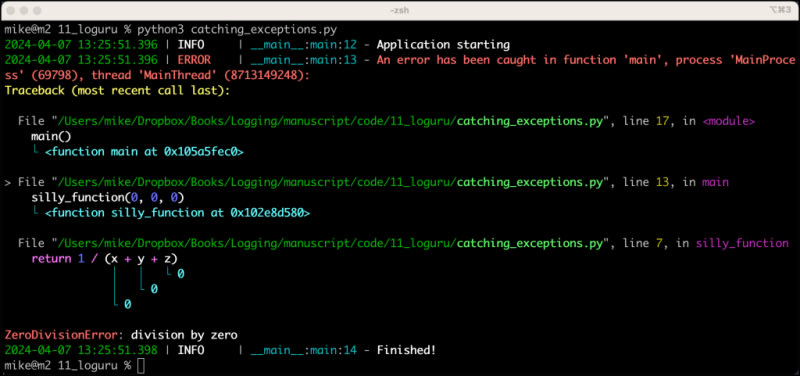This screenshot has height=376, width=800.
Task: Click the yellow minimize window button
Action: click(x=24, y=10)
